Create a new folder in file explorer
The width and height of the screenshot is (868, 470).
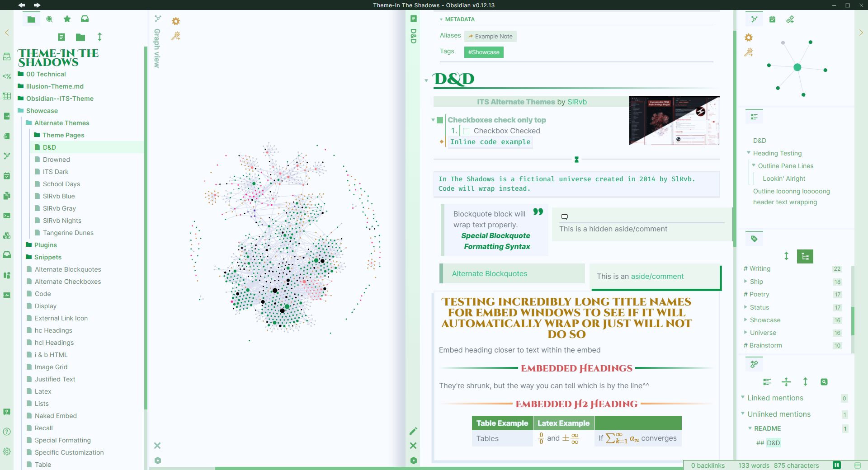(x=80, y=37)
